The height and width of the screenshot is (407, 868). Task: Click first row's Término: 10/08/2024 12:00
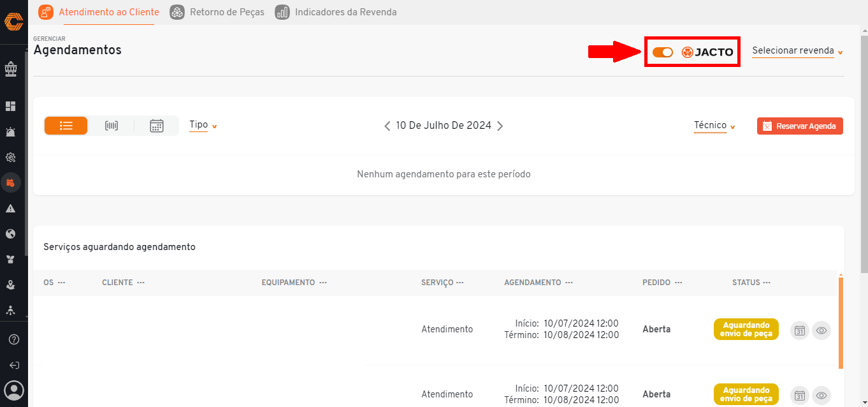point(561,335)
